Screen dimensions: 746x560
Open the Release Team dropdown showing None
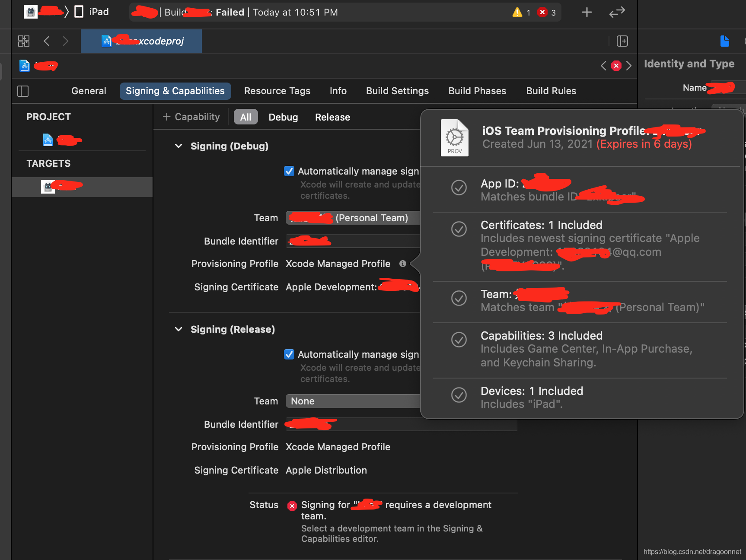[353, 401]
